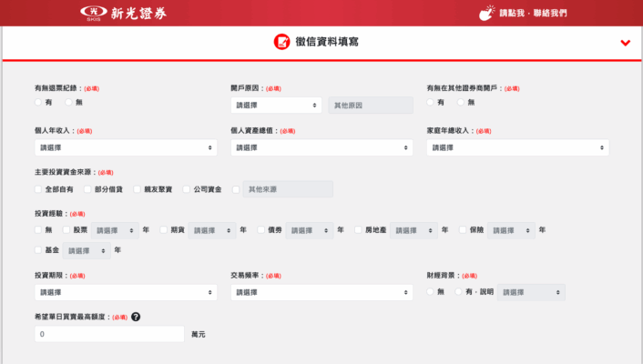The height and width of the screenshot is (364, 643).
Task: Select 有．說明 for 財經背景
Action: 458,291
